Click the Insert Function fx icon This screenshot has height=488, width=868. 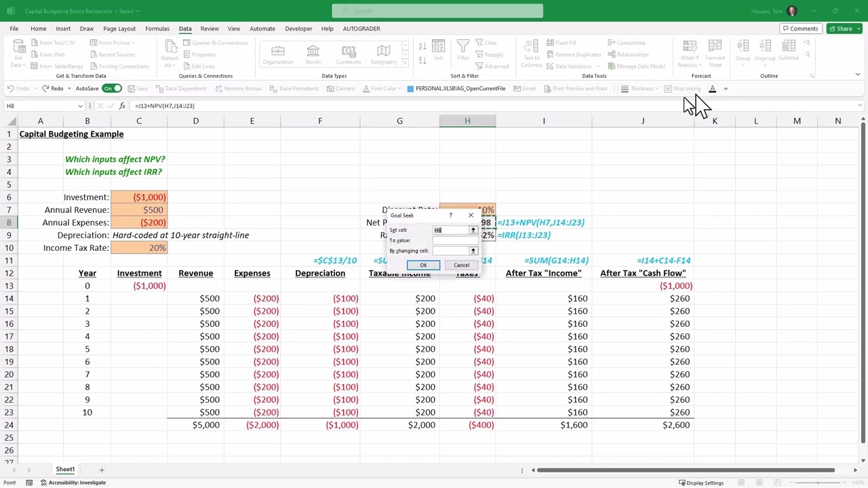pos(122,106)
